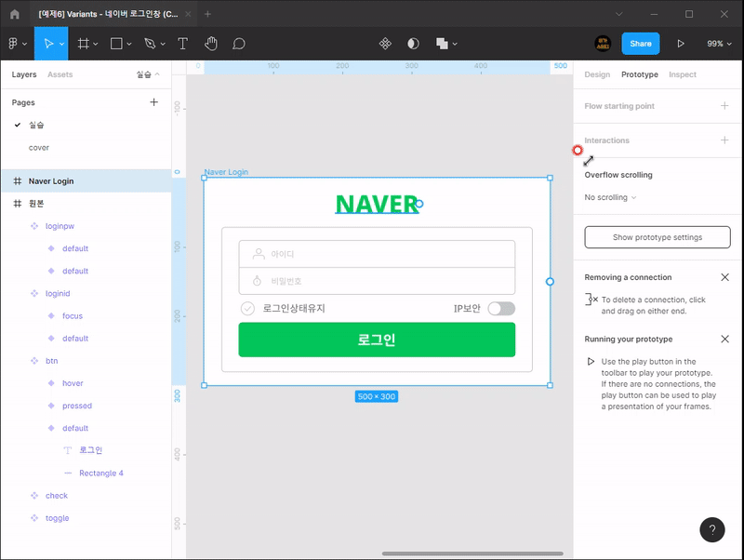Image resolution: width=744 pixels, height=560 pixels.
Task: Open a new tab with plus
Action: pos(207,14)
